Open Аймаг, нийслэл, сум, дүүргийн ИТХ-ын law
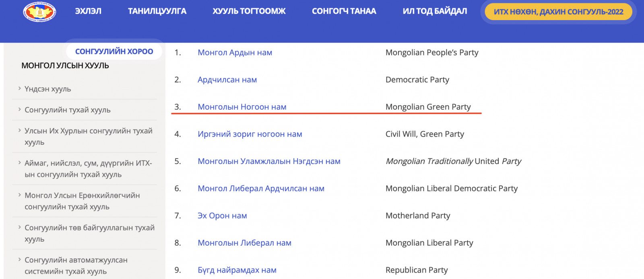 click(88, 169)
